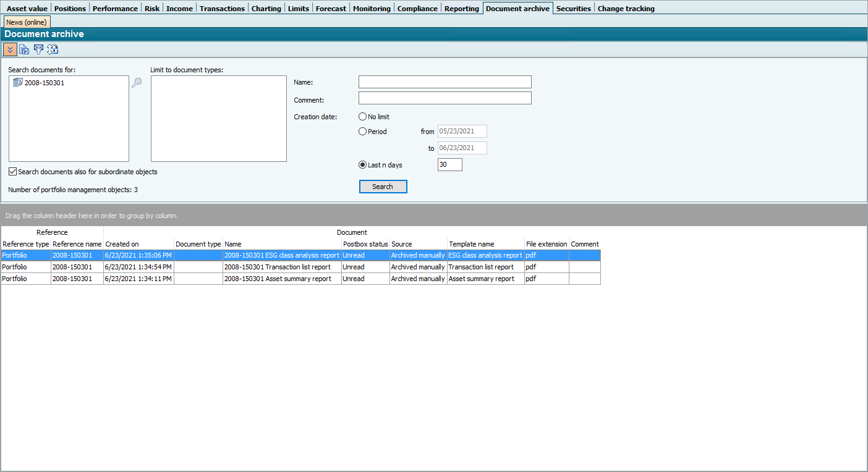This screenshot has width=868, height=472.
Task: Uncheck Search documents also for subordinate objects
Action: coord(13,172)
